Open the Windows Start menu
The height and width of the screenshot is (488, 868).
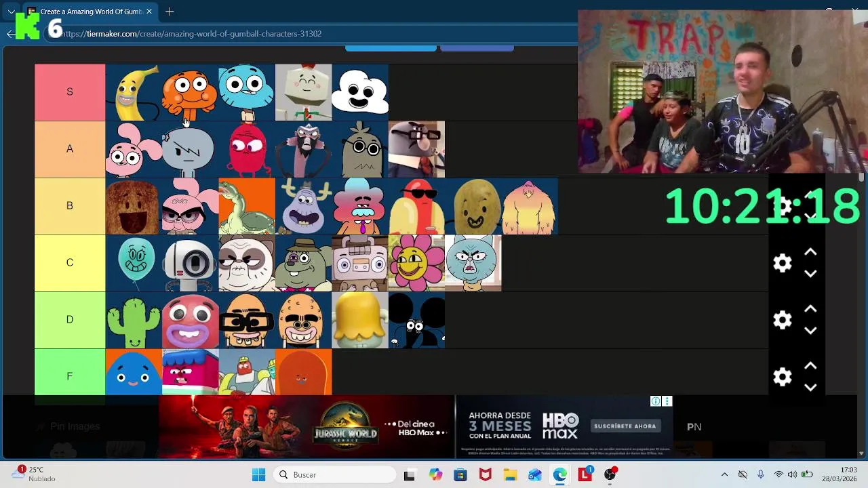pos(258,475)
